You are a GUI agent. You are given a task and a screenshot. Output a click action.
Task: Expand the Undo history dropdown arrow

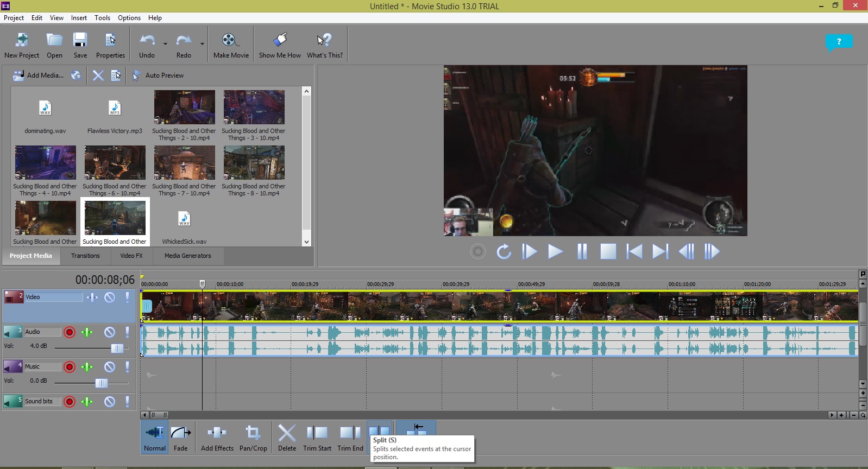(165, 43)
